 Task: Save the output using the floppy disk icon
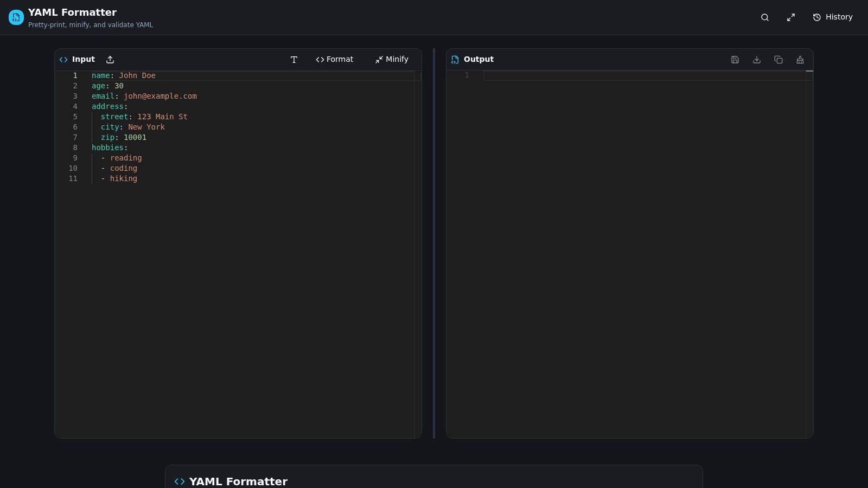pos(735,60)
